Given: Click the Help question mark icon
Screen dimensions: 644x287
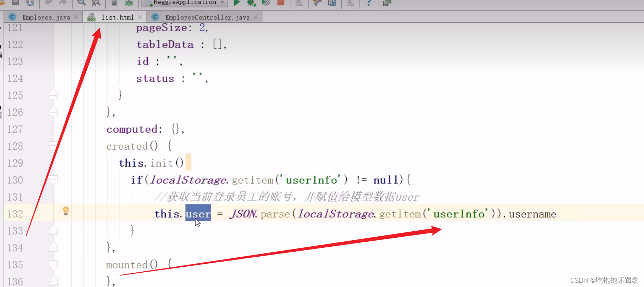Looking at the screenshot, I should (x=369, y=2).
